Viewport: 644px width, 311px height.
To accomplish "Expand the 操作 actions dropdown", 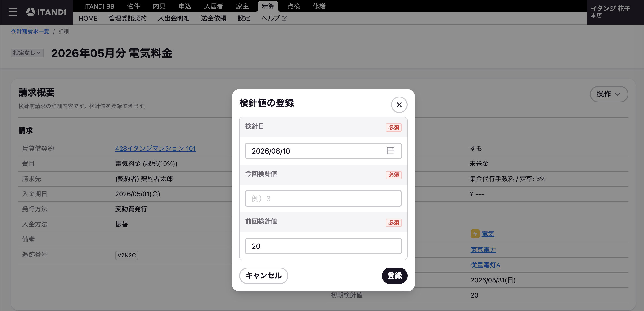I will coord(609,94).
